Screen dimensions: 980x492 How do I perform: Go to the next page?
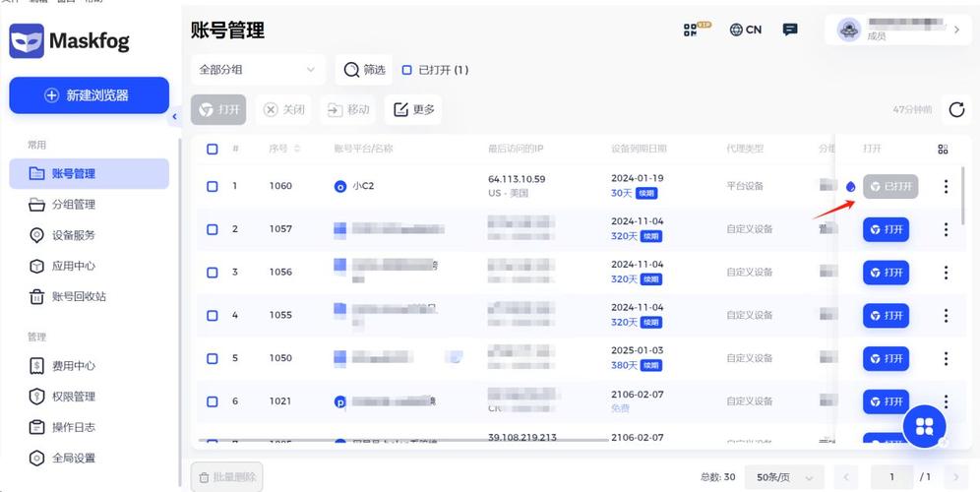click(x=955, y=477)
